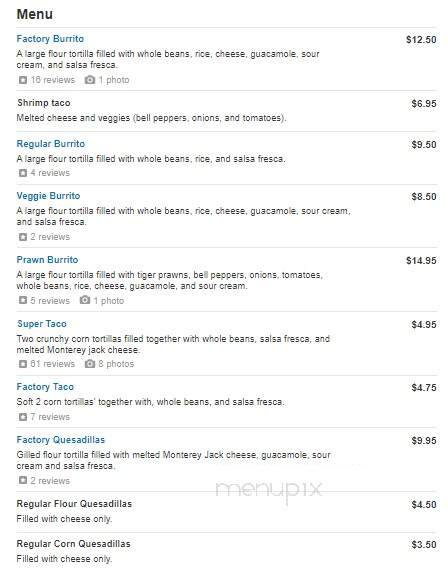Open the Factory Taco link
The image size is (448, 572).
[45, 387]
